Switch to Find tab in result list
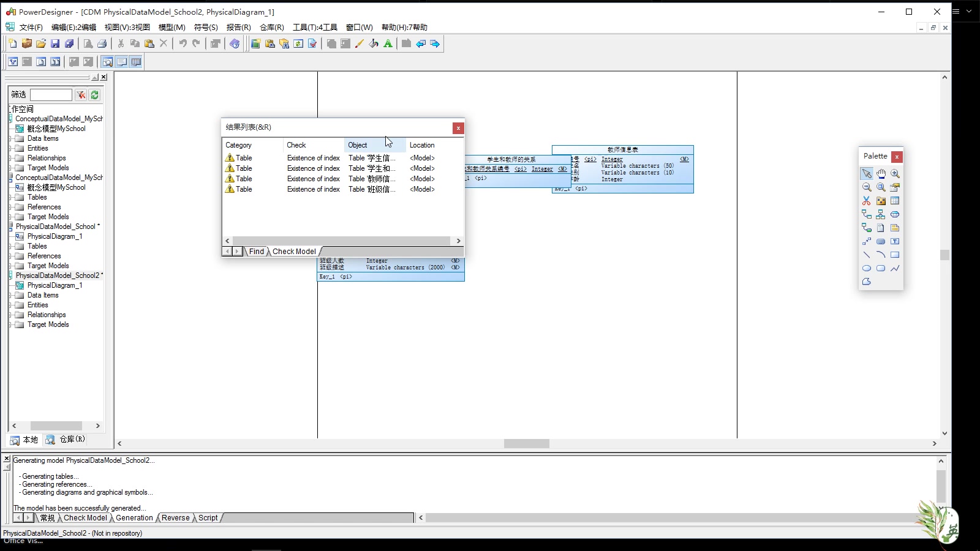The height and width of the screenshot is (551, 980). click(x=256, y=252)
